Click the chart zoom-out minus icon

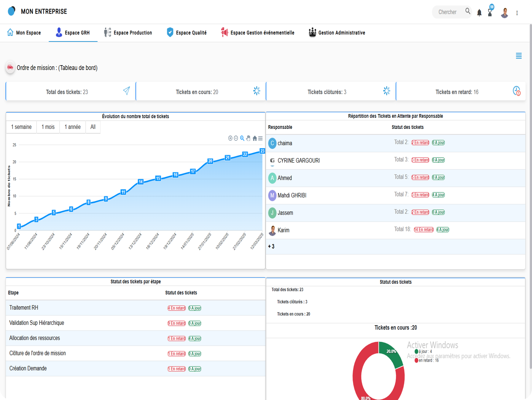[236, 138]
